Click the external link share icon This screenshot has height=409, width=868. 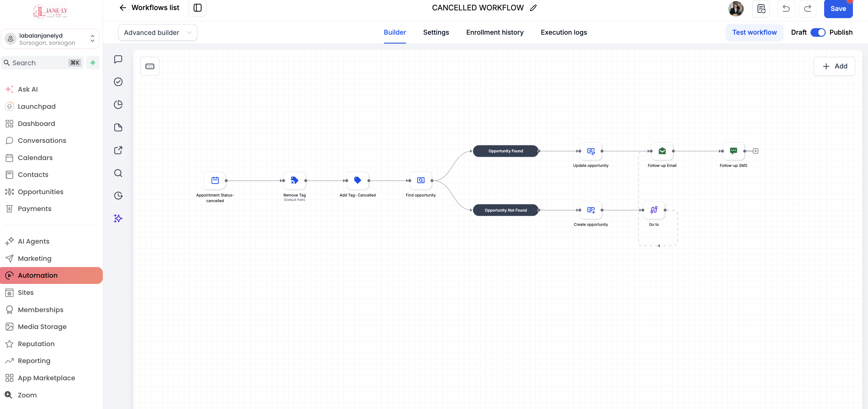pyautogui.click(x=118, y=150)
